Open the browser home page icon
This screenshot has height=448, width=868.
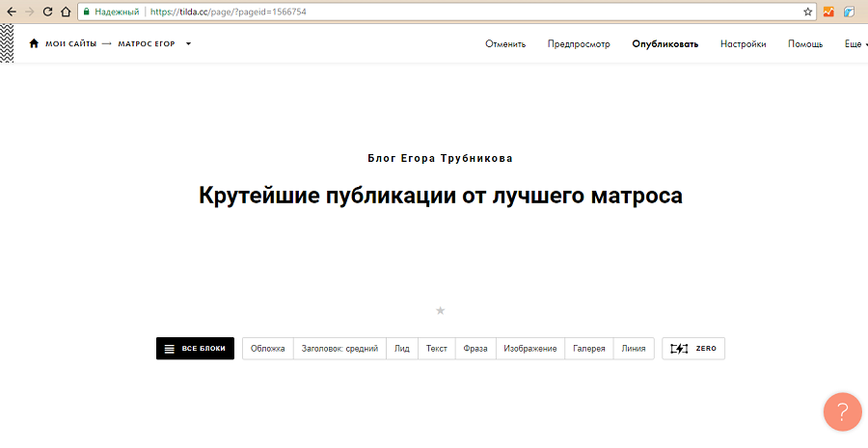66,12
